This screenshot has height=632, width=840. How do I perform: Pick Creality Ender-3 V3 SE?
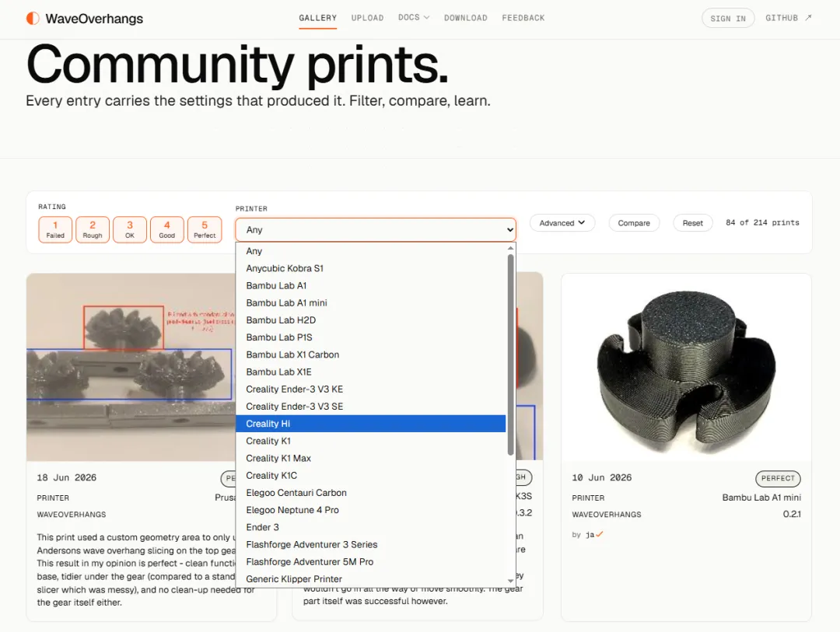pos(371,407)
